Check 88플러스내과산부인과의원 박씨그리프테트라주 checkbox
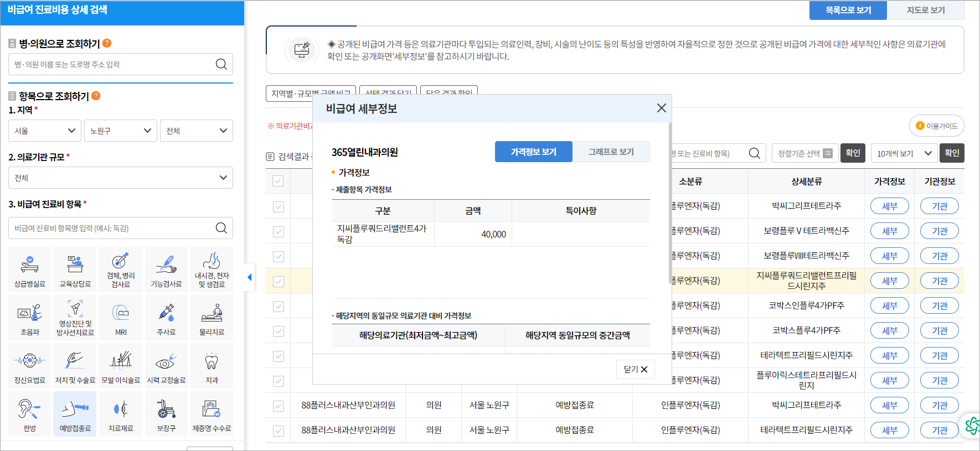 (x=278, y=406)
